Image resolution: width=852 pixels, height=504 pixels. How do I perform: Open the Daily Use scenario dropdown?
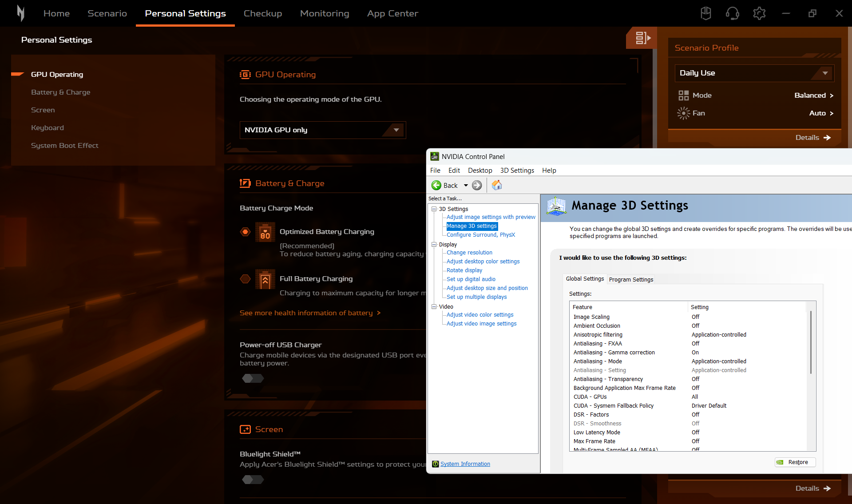(x=755, y=73)
